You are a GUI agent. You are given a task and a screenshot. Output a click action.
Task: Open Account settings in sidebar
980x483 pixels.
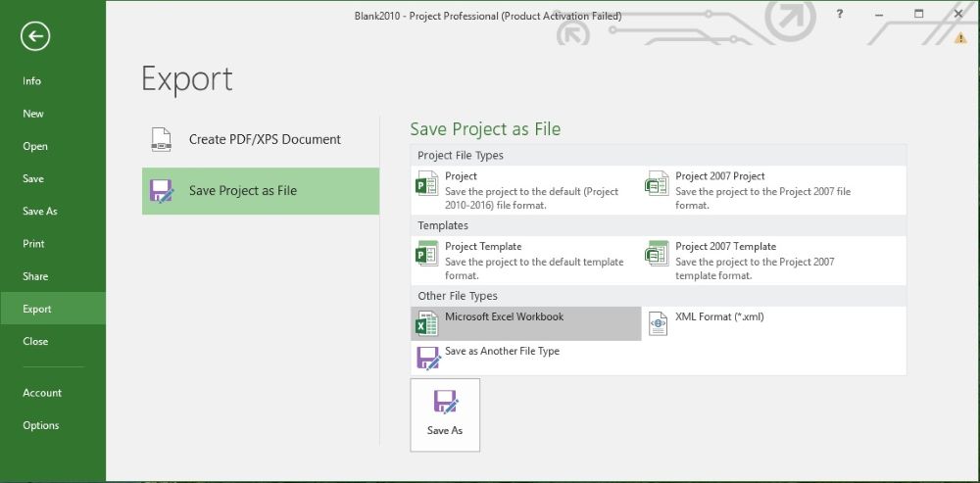(42, 393)
